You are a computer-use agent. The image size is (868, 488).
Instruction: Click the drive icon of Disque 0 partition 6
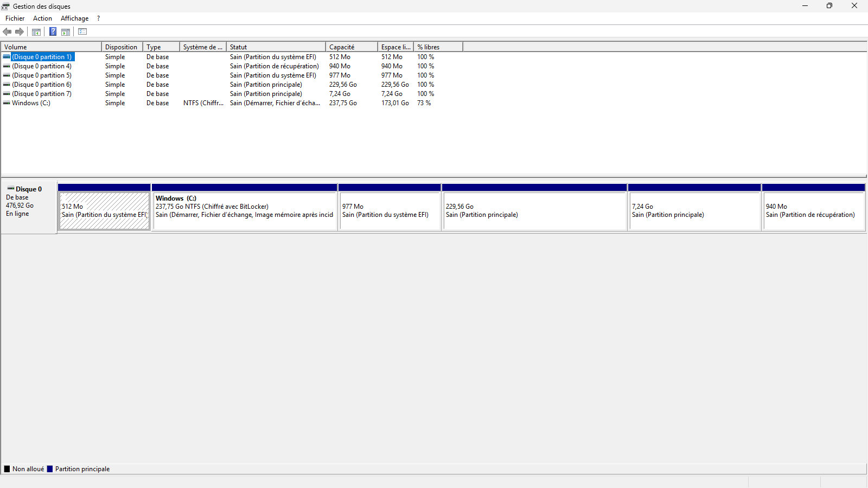(x=7, y=85)
